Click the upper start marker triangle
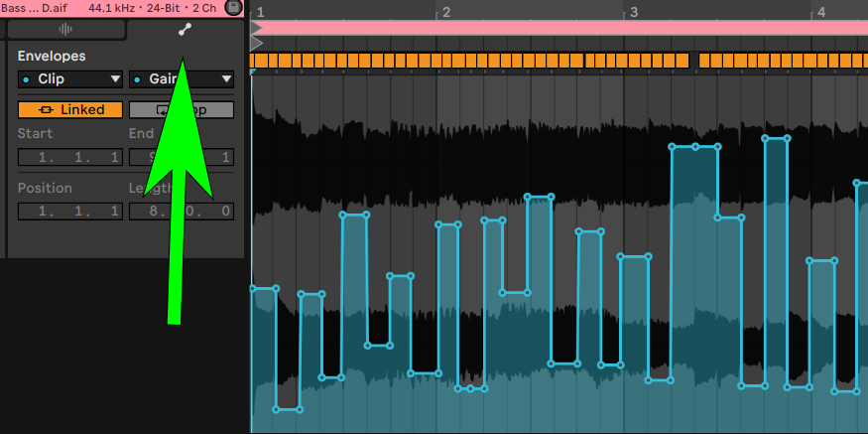The width and height of the screenshot is (868, 434). click(x=256, y=28)
